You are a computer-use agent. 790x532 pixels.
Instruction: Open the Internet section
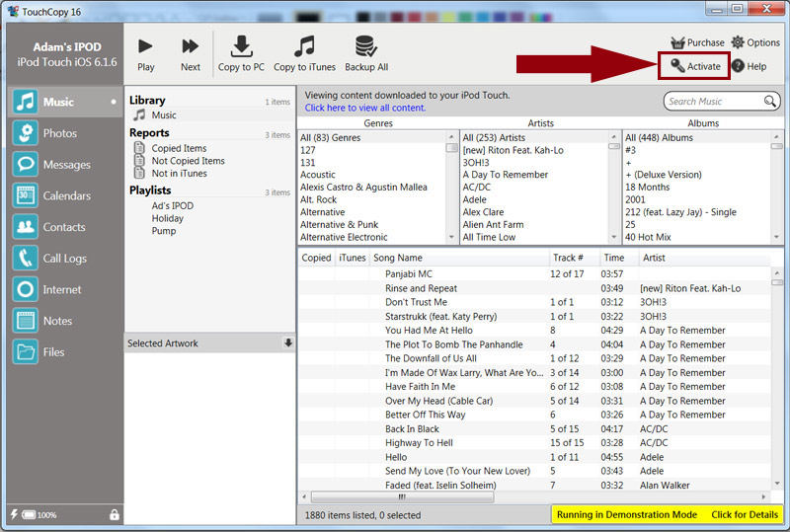[65, 289]
